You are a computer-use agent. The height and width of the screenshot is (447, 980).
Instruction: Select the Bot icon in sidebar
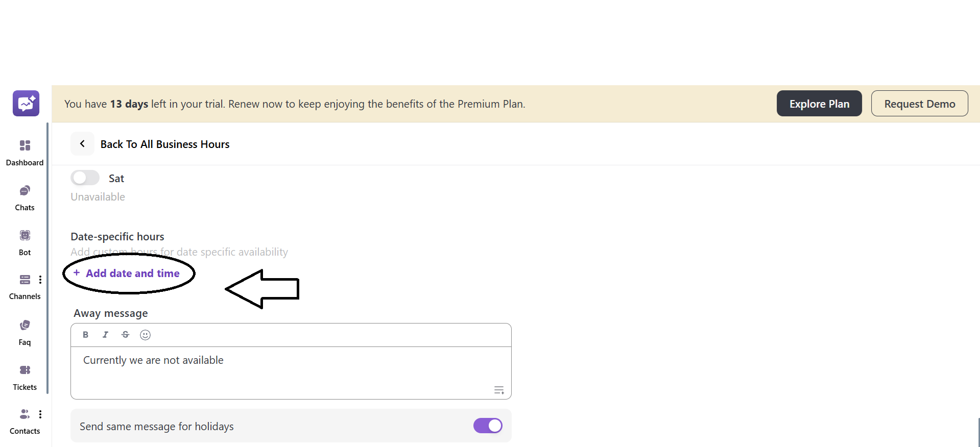[25, 241]
